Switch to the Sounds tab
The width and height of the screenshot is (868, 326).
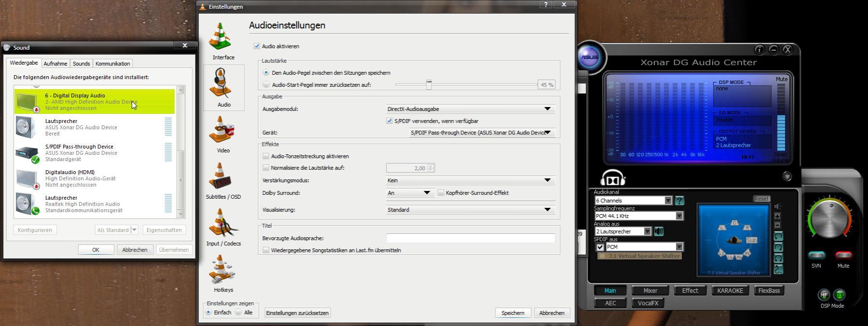81,64
